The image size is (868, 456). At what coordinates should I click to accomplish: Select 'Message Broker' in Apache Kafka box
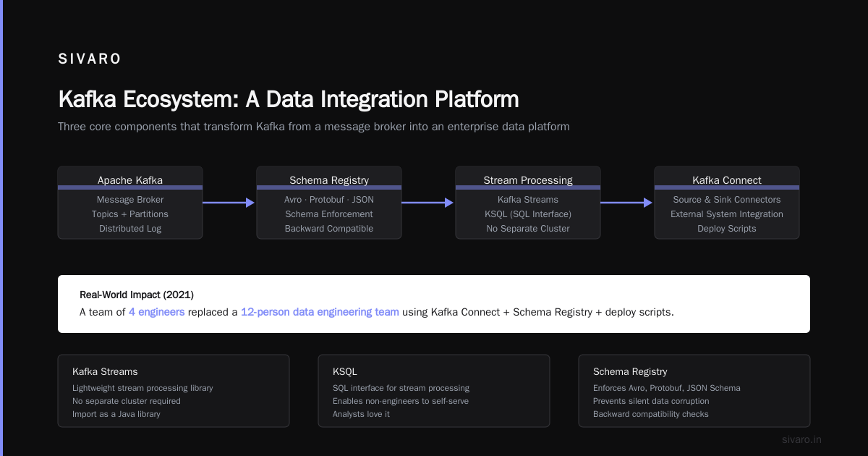pos(130,200)
